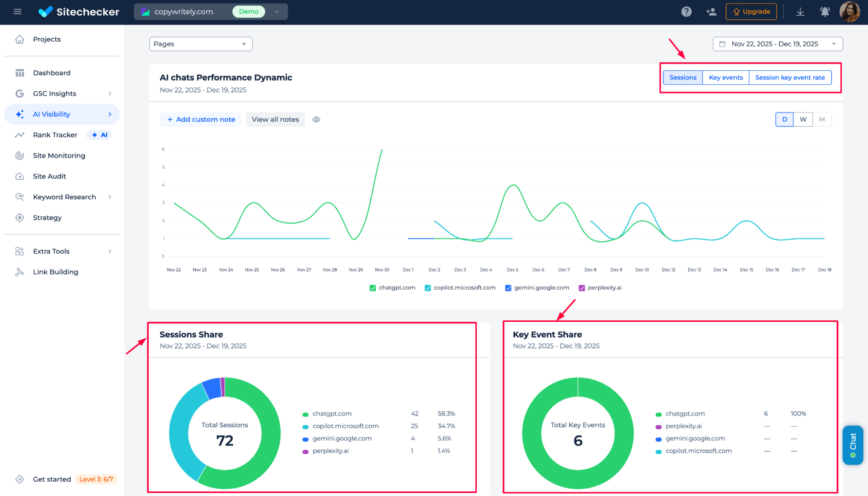The image size is (868, 496).
Task: Open Site Audit from sidebar
Action: [x=50, y=176]
